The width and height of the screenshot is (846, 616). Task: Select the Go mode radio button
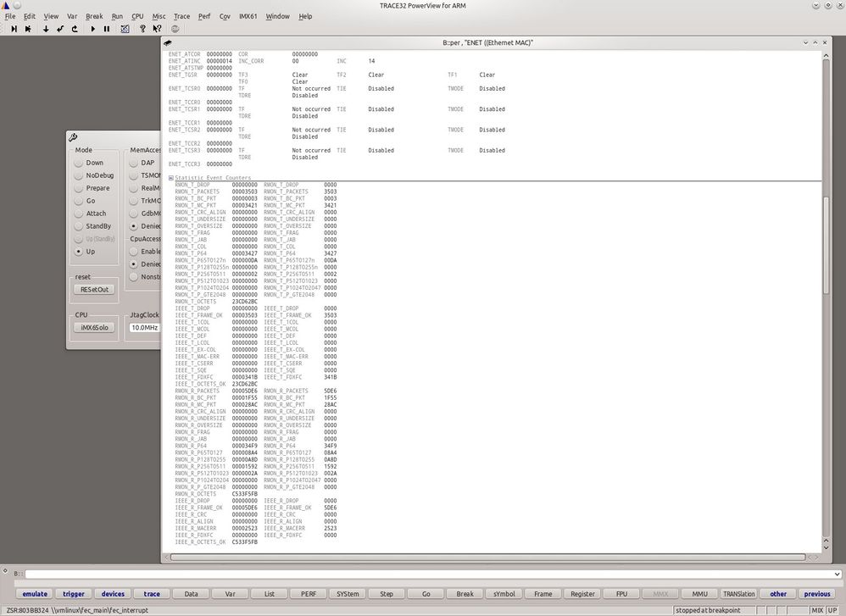coord(79,201)
